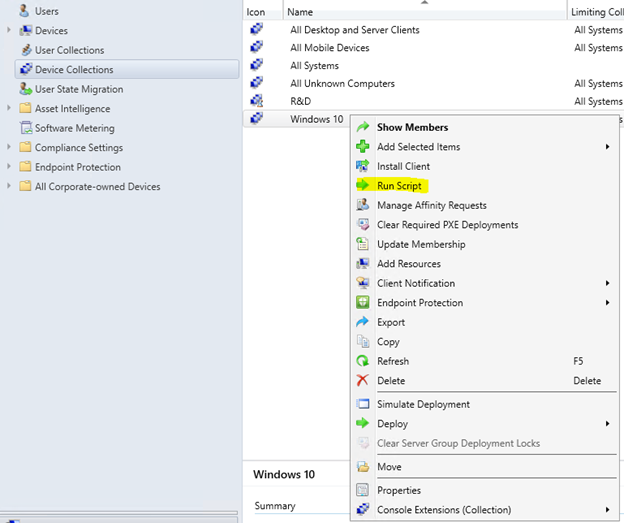The width and height of the screenshot is (624, 523).
Task: Click the All Mobile Devices collection icon
Action: point(257,47)
